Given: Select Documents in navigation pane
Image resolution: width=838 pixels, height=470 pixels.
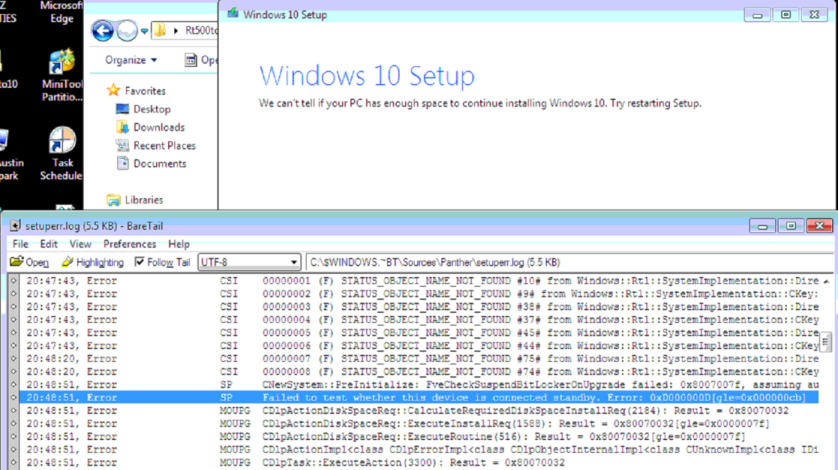Looking at the screenshot, I should tap(159, 164).
